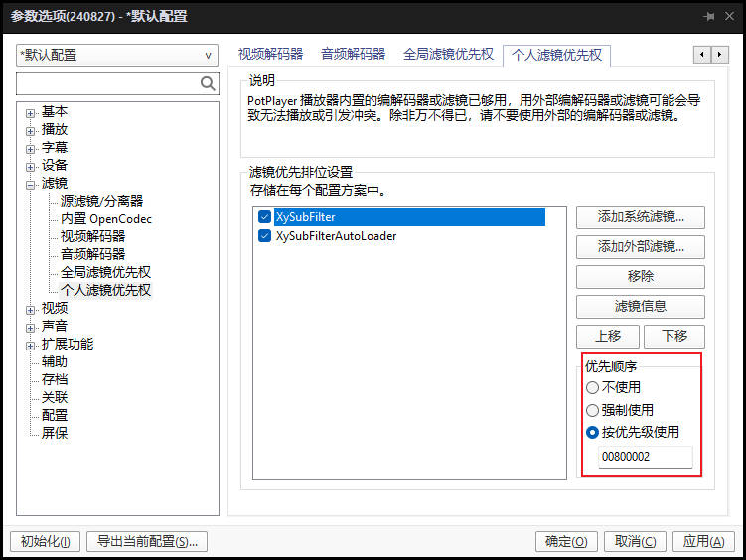The image size is (746, 560).
Task: Switch to the 视频解码器 tab
Action: pyautogui.click(x=270, y=54)
